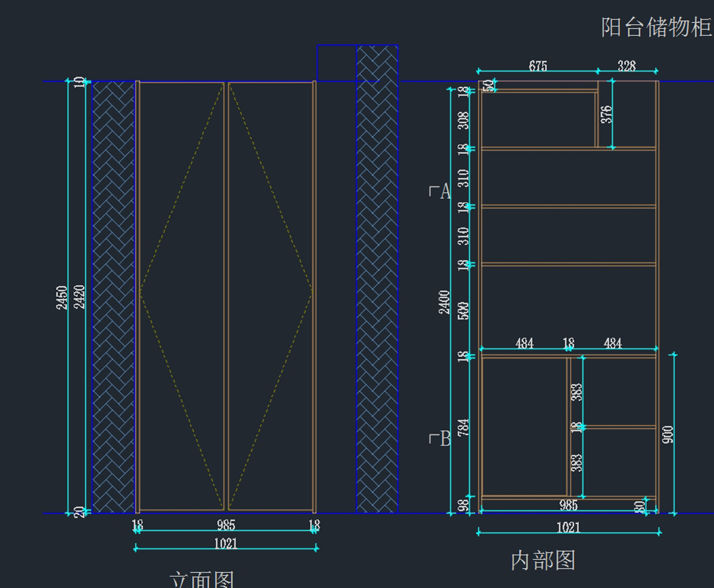This screenshot has height=588, width=714.
Task: Select the 328 top width dimension
Action: tap(627, 66)
